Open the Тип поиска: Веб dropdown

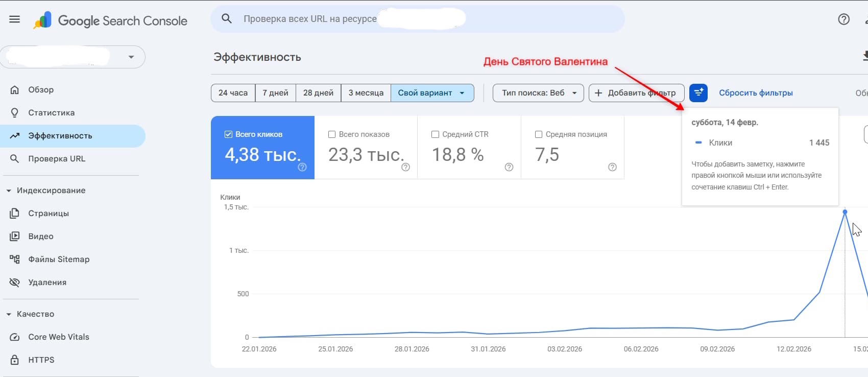point(538,93)
